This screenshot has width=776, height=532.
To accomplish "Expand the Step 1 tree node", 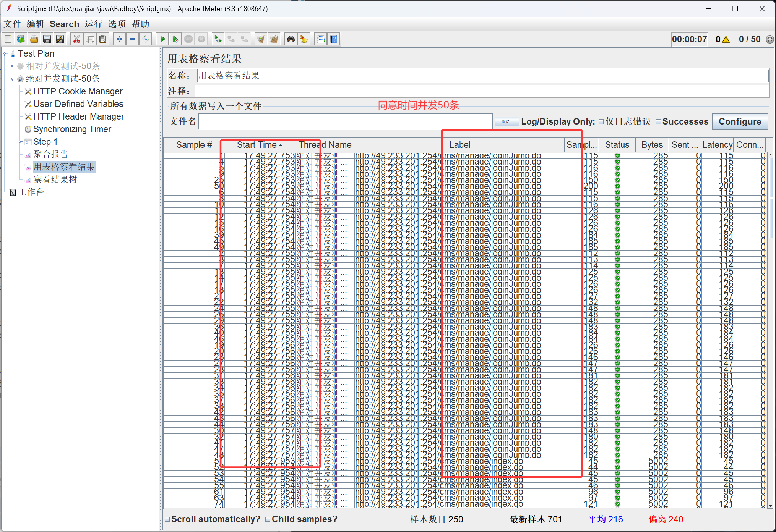I will [x=20, y=142].
